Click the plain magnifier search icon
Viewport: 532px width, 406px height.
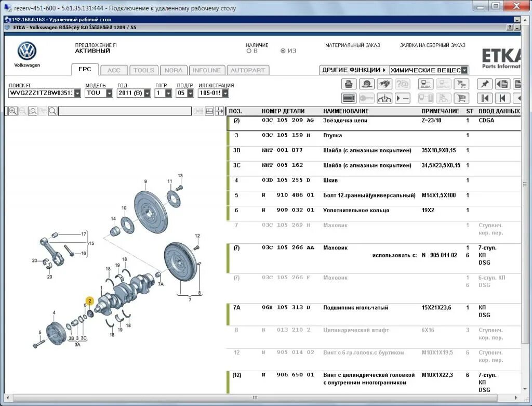52,111
